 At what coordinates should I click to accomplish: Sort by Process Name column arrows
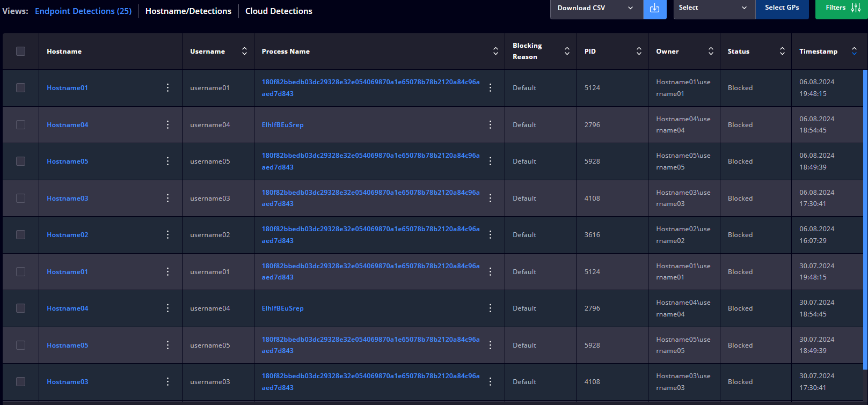point(495,51)
